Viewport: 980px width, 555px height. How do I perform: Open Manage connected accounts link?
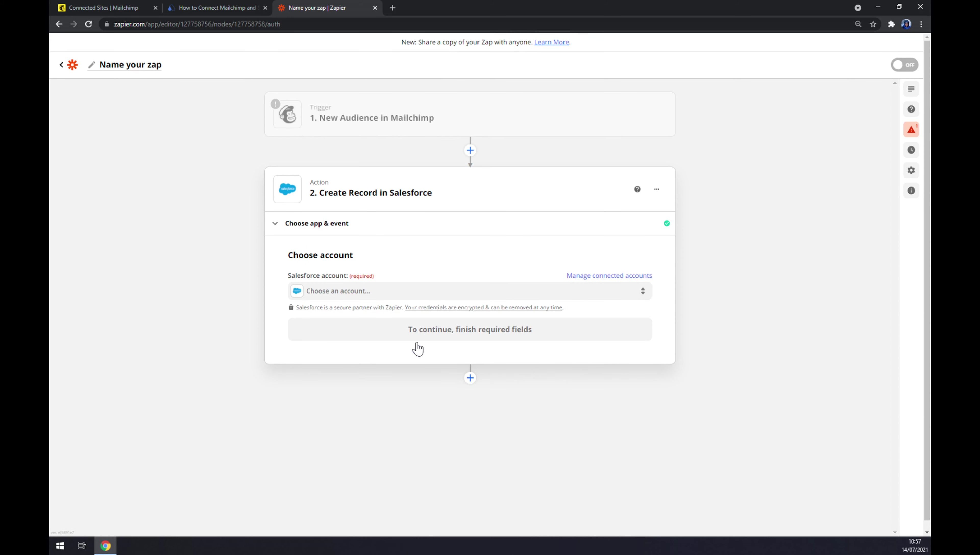pos(609,276)
